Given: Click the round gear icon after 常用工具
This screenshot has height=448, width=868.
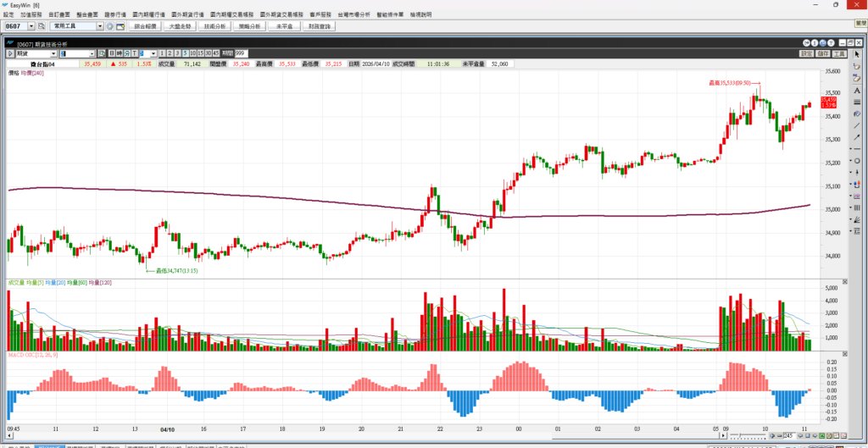Looking at the screenshot, I should click(x=109, y=26).
